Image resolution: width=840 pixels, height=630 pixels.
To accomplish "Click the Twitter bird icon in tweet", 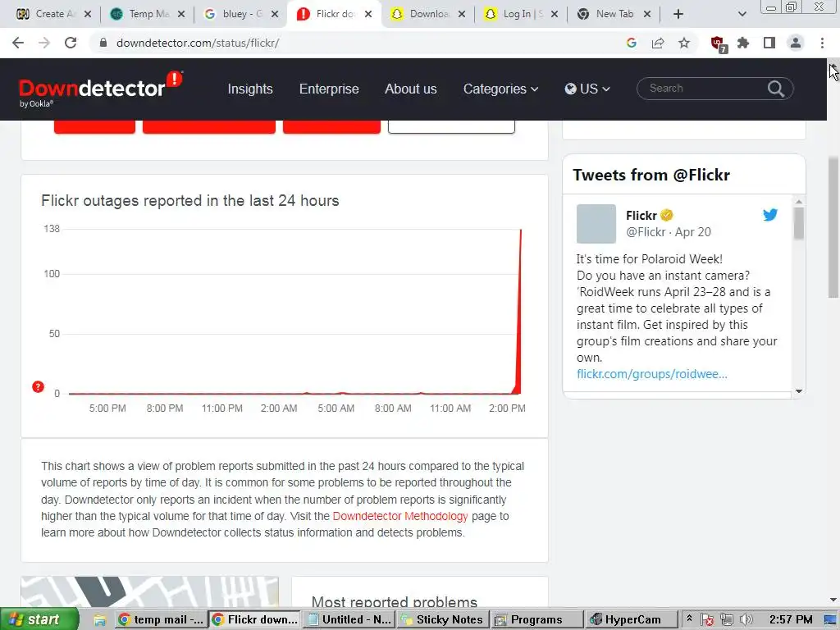I will point(769,215).
